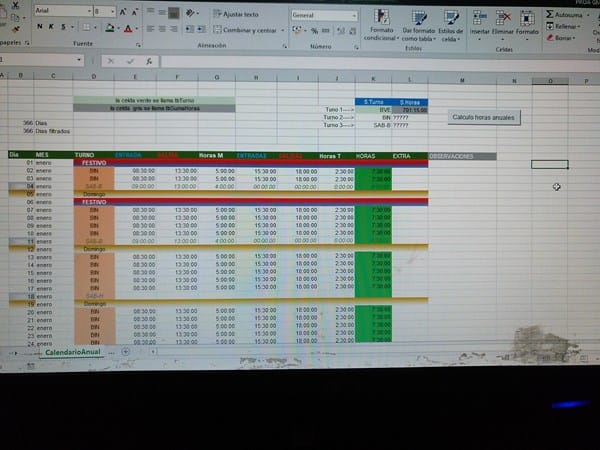Click the TURNO table header cell
The width and height of the screenshot is (600, 450).
tap(94, 155)
